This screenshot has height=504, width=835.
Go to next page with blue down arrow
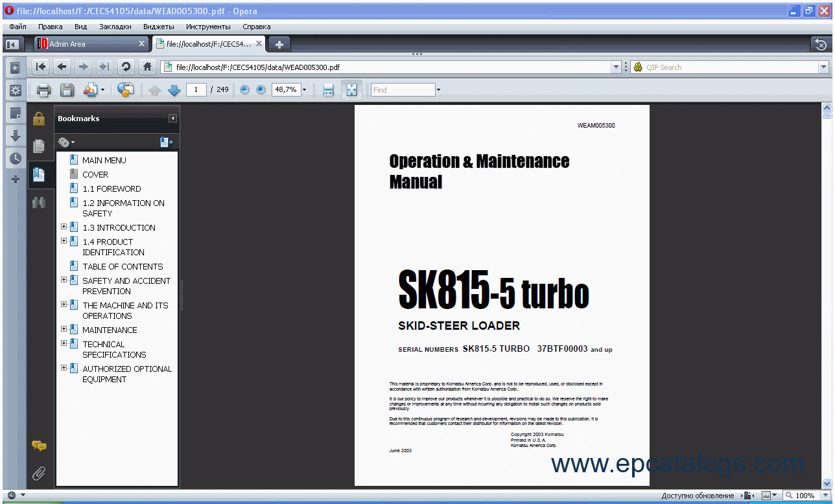click(174, 90)
